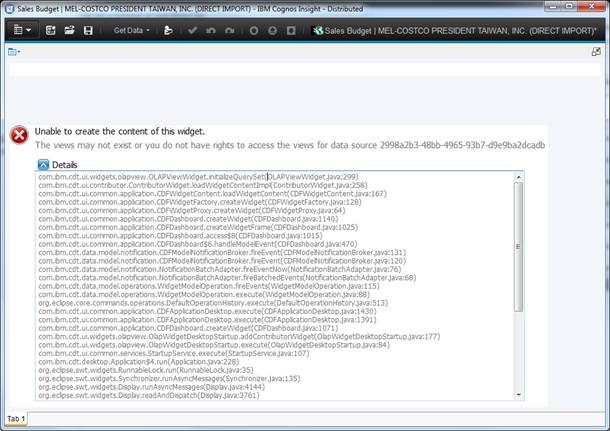Click the details vertical scrollbar thumb
This screenshot has height=431, width=610.
pos(519,247)
